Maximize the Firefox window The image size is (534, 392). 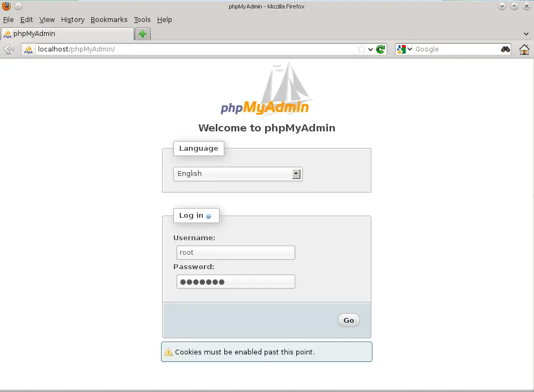pos(514,6)
